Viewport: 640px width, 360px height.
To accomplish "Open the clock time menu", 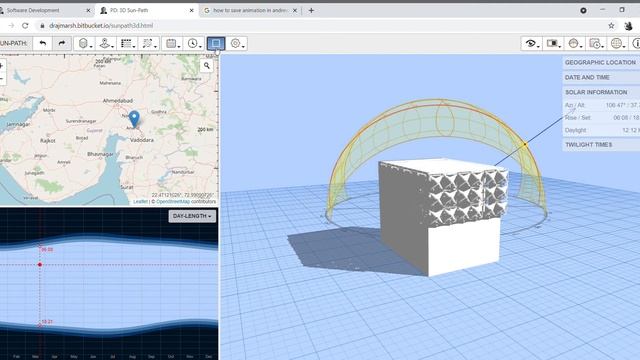I will click(194, 43).
